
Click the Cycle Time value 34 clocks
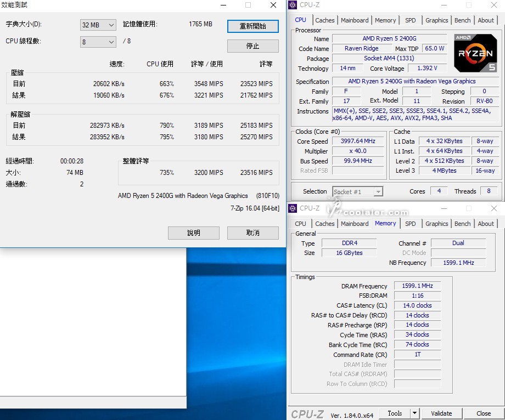tap(417, 335)
